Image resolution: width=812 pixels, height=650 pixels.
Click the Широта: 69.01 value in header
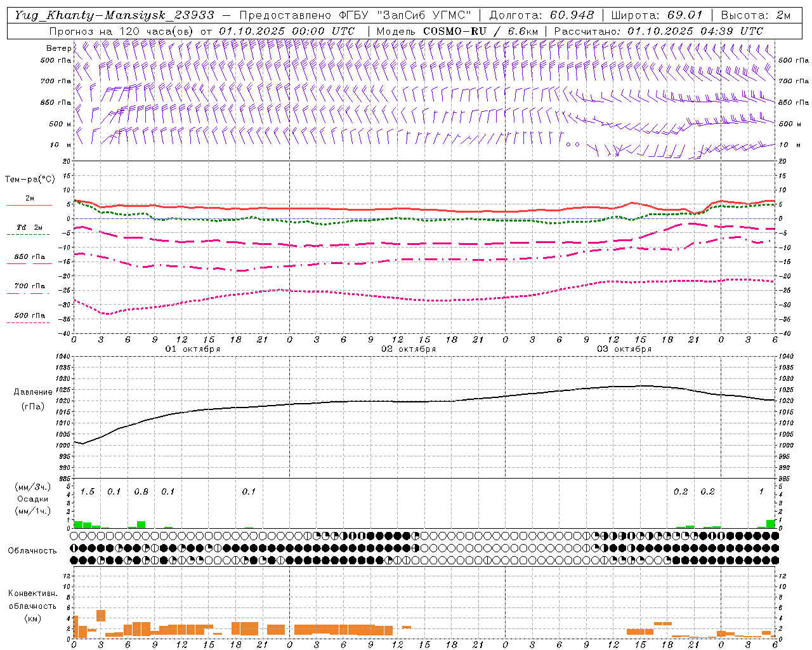point(657,15)
